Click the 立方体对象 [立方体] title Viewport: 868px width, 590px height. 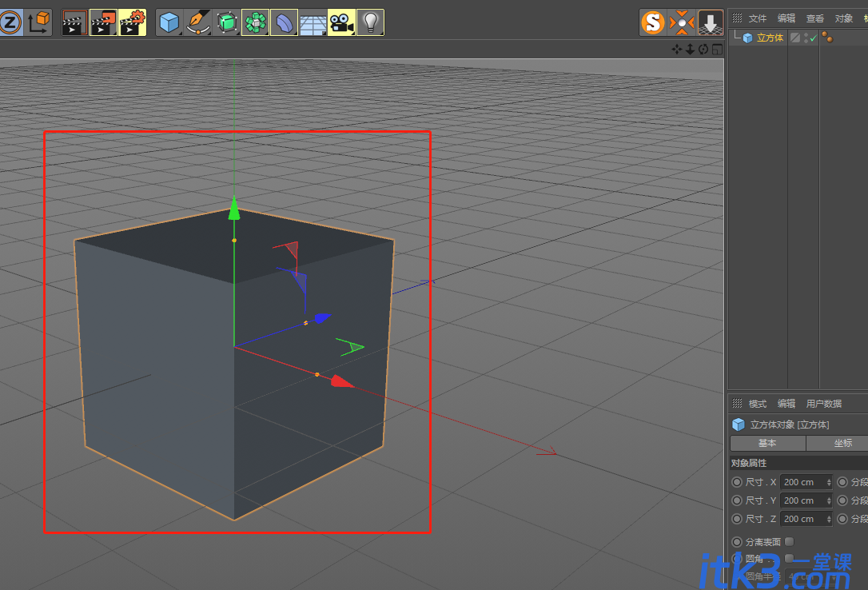[x=790, y=425]
